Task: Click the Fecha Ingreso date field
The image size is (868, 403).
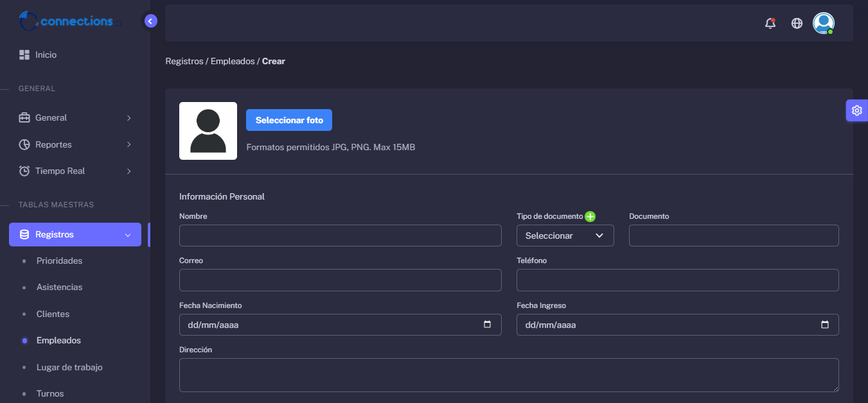Action: click(678, 325)
